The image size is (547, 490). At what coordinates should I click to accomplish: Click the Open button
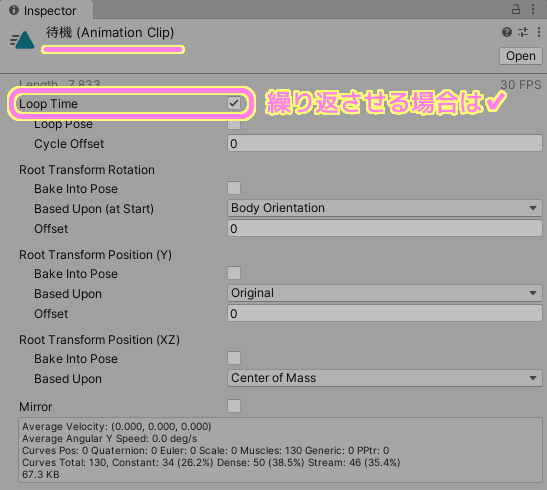pyautogui.click(x=521, y=56)
